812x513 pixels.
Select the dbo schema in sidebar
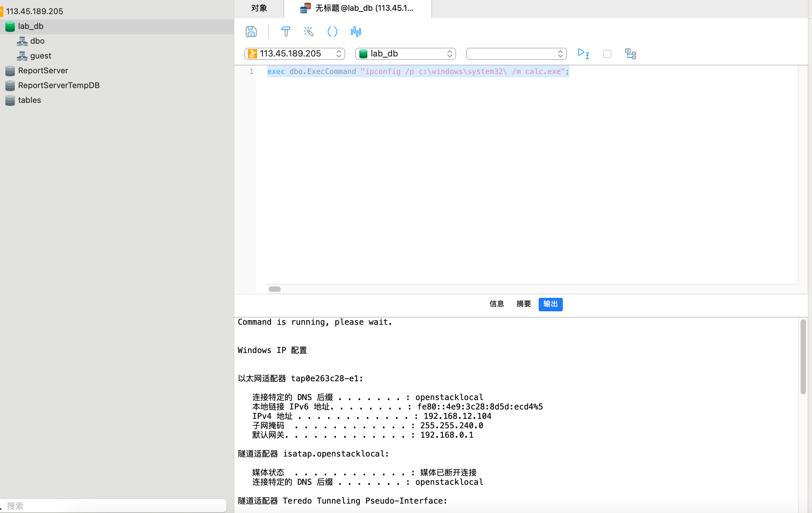coord(37,41)
